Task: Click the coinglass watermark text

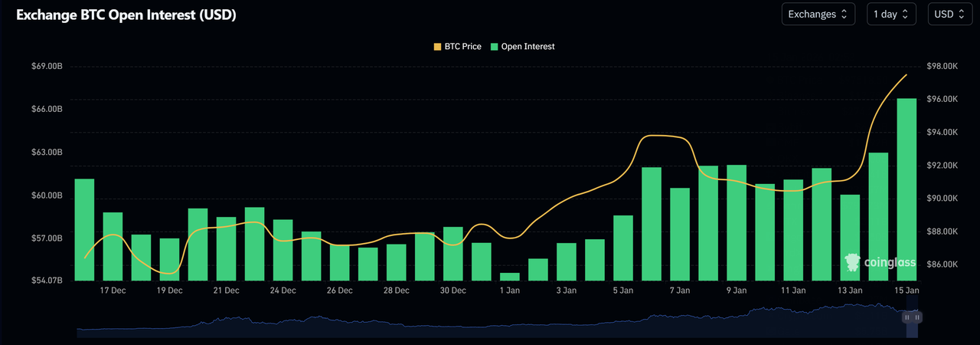Action: [x=890, y=263]
